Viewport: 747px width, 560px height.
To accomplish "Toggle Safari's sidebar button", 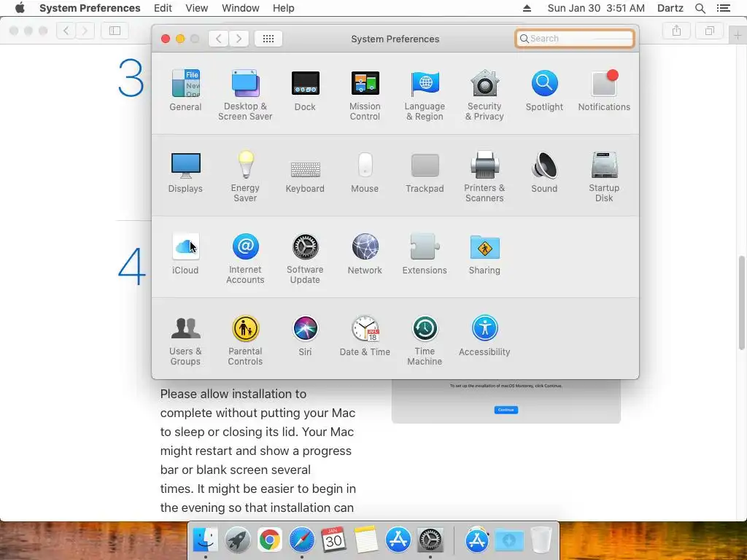I will tap(115, 31).
